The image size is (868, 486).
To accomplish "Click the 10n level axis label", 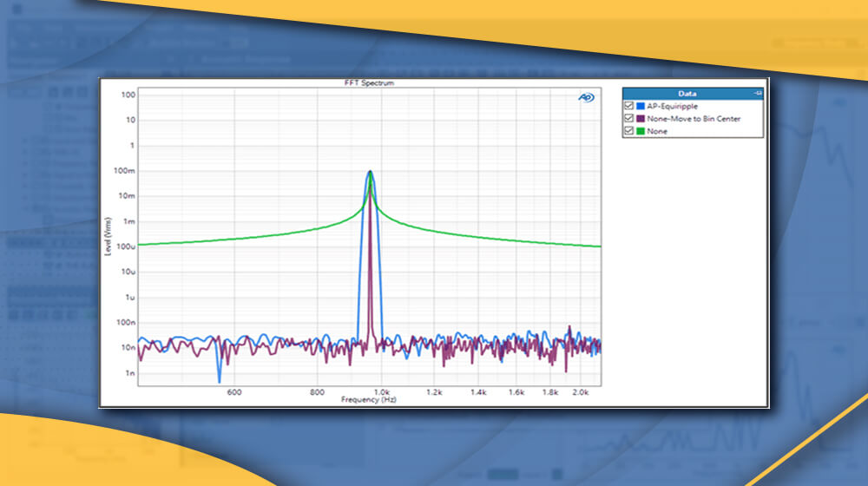I will coord(128,348).
